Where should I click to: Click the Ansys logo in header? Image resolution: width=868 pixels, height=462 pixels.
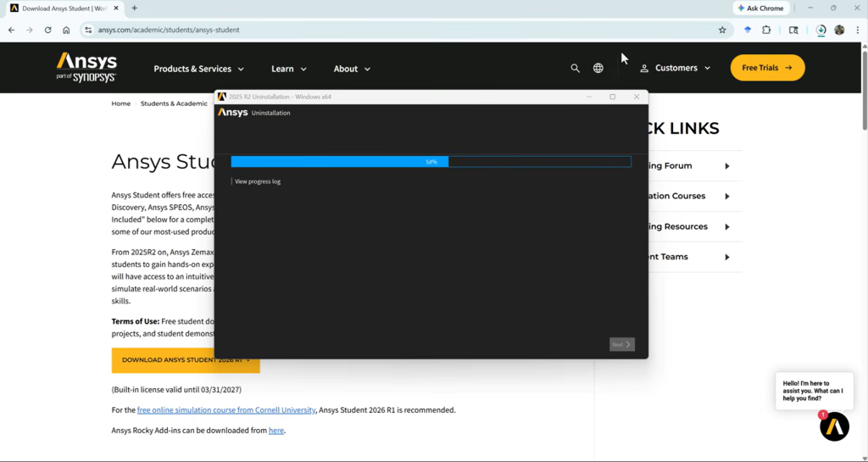point(86,68)
